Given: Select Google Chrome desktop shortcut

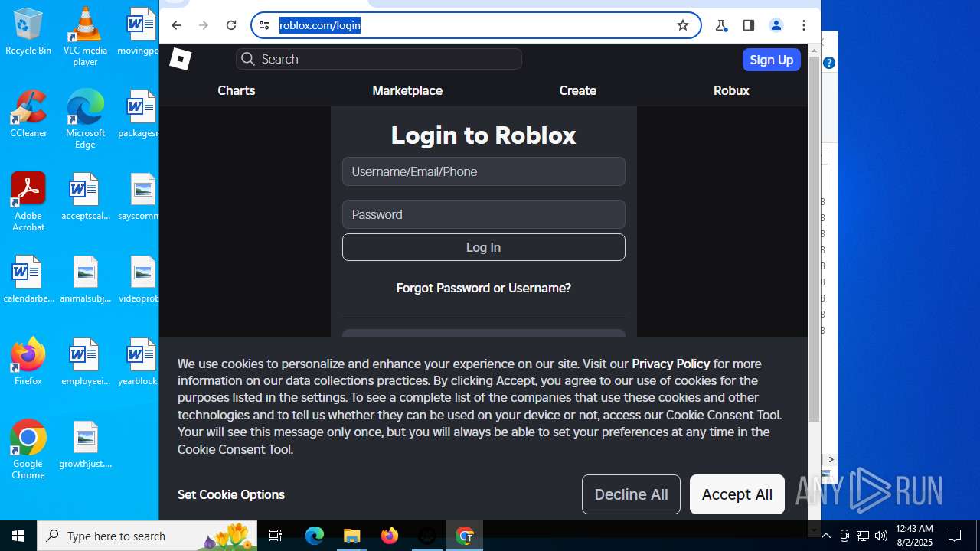Looking at the screenshot, I should 28,450.
